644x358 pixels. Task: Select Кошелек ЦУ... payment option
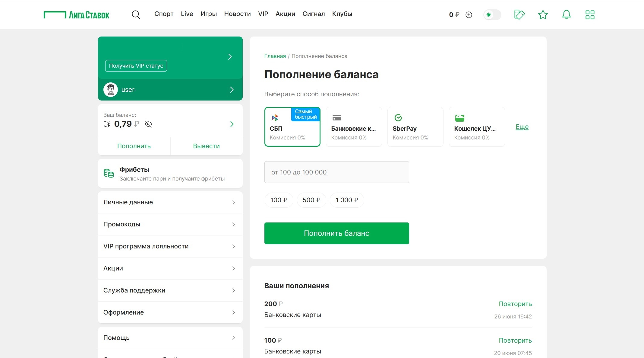[x=477, y=127]
